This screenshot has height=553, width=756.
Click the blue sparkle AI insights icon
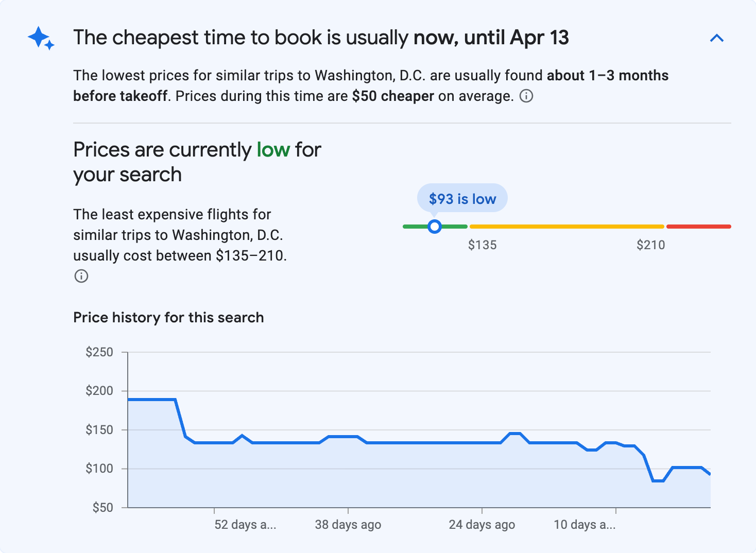point(40,38)
